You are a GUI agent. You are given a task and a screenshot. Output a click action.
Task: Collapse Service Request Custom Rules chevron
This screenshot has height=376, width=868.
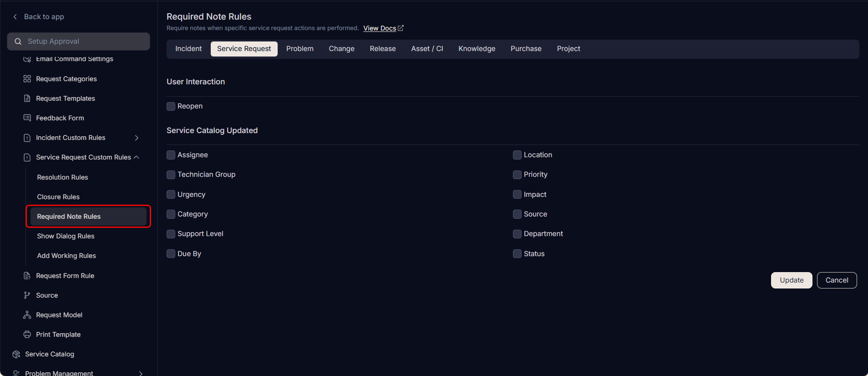(x=137, y=157)
